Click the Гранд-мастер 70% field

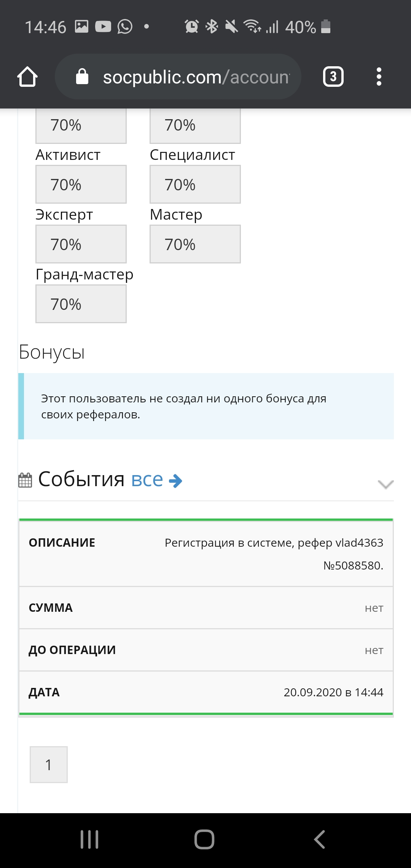click(81, 304)
